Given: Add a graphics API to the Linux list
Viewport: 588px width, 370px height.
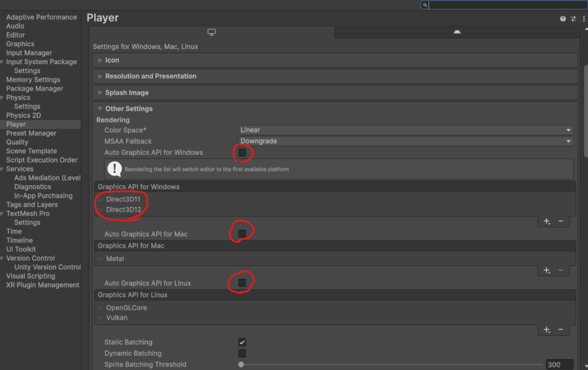Looking at the screenshot, I should point(547,330).
